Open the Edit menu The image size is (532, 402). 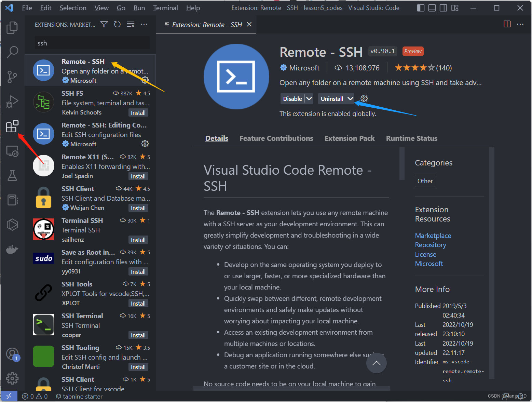click(46, 8)
